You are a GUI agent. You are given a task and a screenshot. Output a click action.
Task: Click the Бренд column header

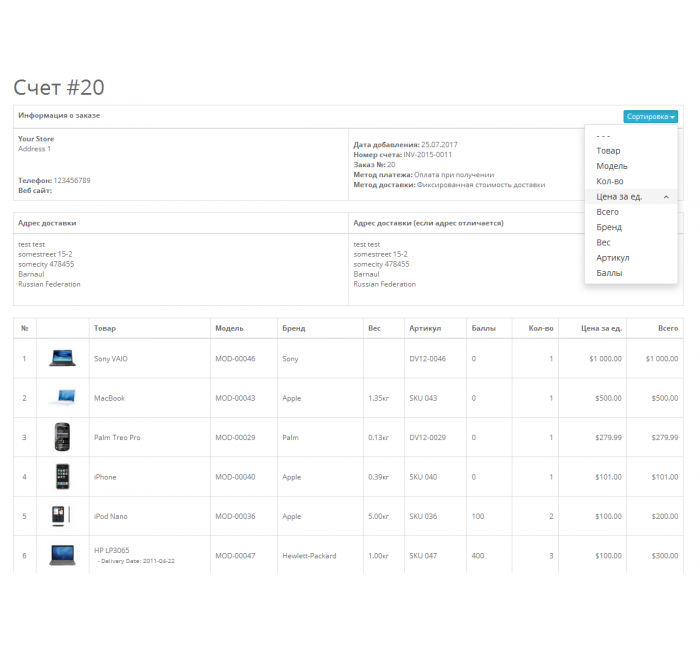pos(294,328)
